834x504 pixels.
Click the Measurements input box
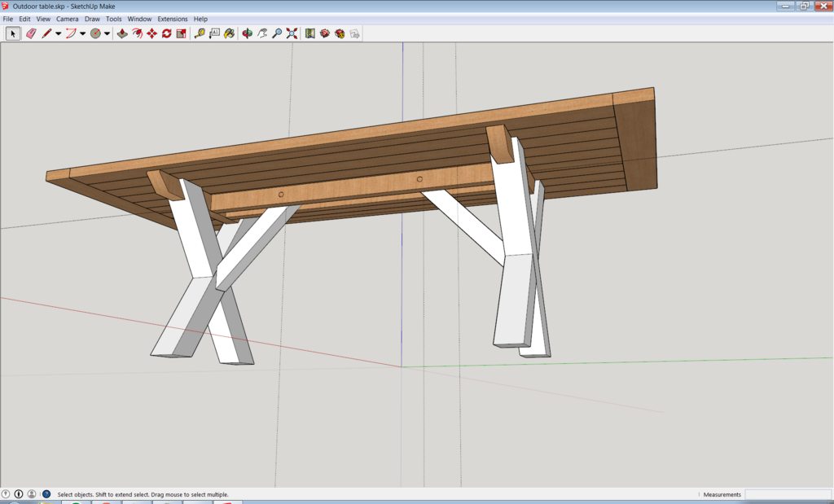click(788, 494)
